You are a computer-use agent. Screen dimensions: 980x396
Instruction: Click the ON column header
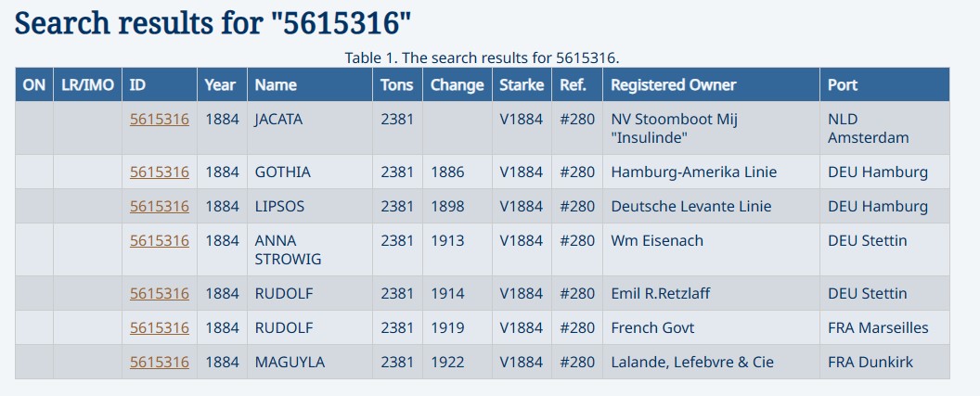(x=34, y=84)
